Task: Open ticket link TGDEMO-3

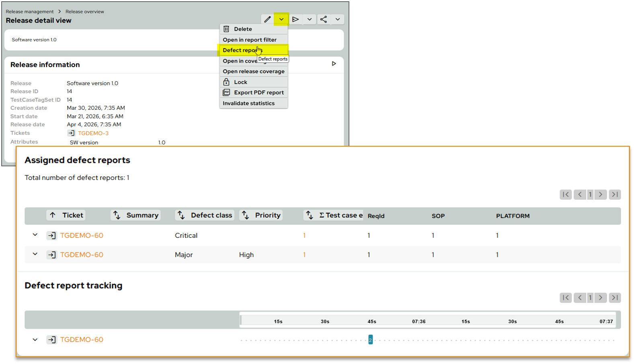Action: tap(93, 133)
